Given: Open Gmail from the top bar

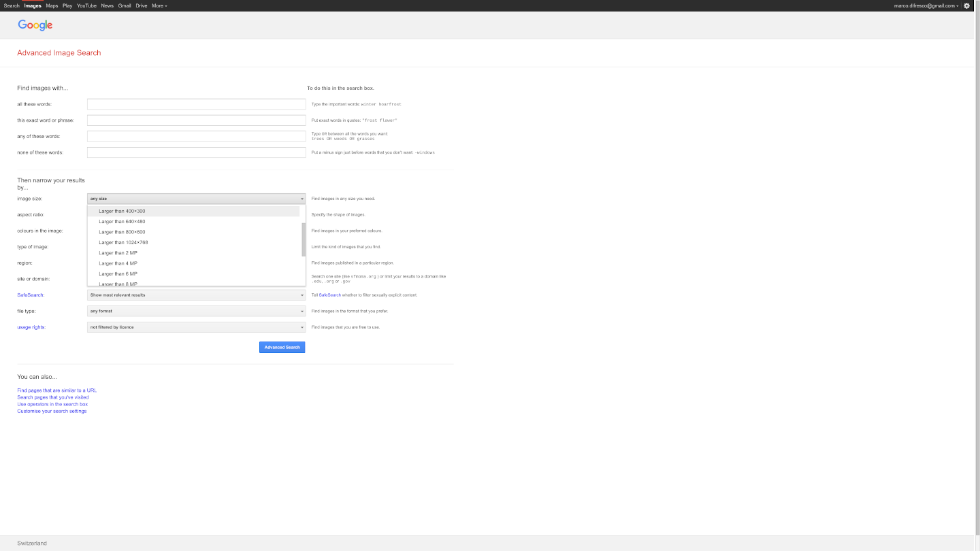Looking at the screenshot, I should [x=125, y=5].
